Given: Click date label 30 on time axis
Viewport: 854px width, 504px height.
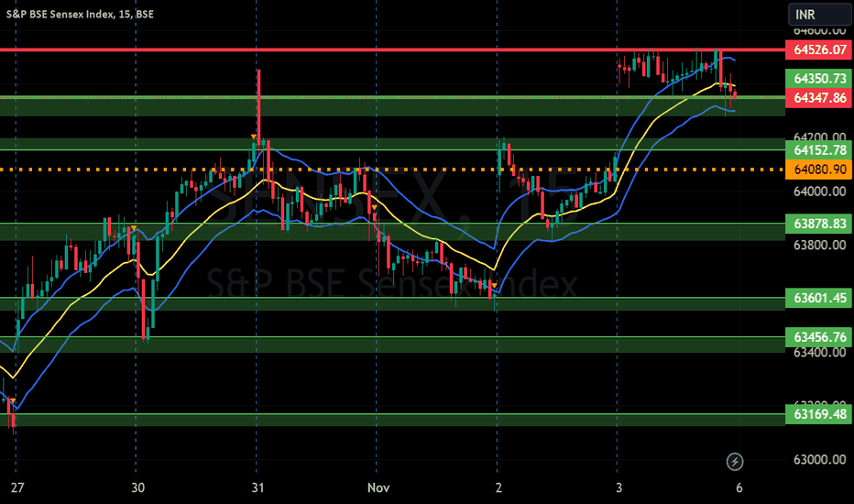Looking at the screenshot, I should click(137, 488).
